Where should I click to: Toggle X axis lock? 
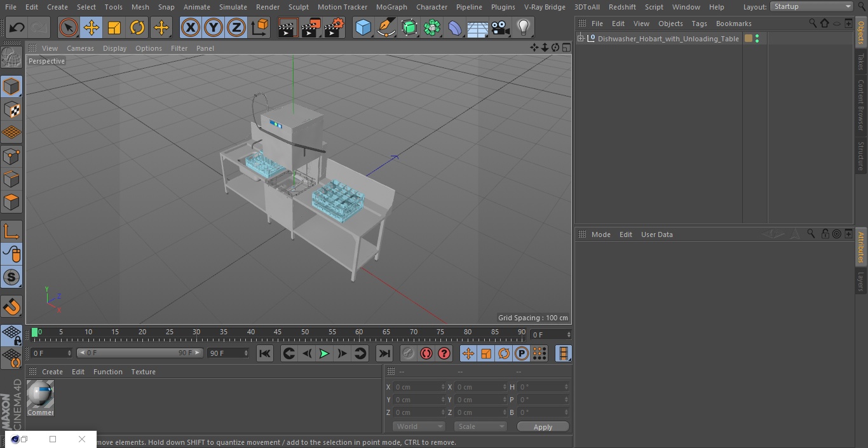191,28
